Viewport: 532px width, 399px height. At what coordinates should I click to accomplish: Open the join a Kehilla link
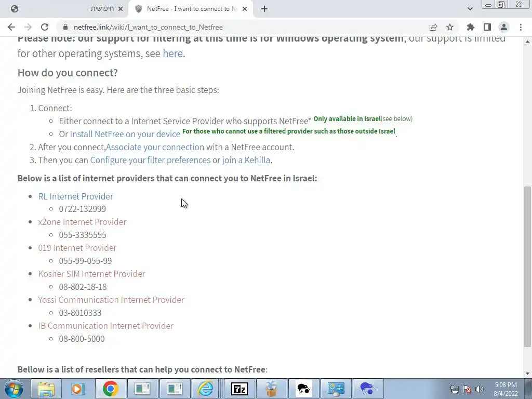click(246, 160)
